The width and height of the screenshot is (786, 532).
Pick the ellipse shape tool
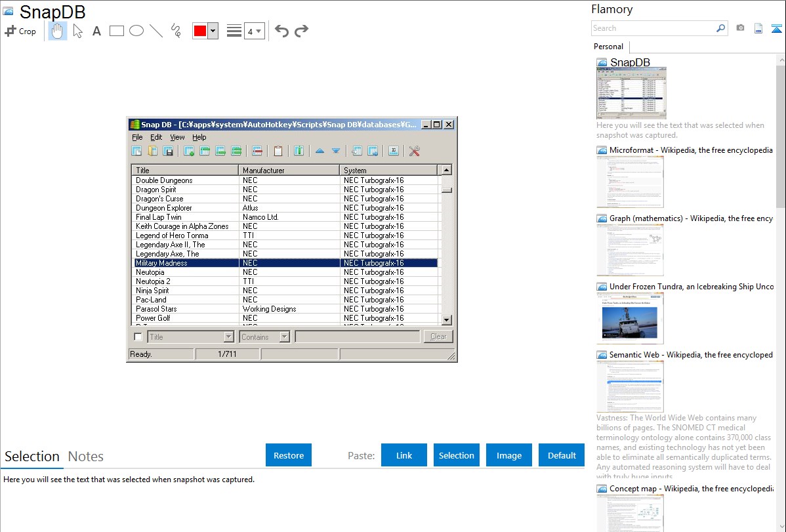click(x=136, y=31)
